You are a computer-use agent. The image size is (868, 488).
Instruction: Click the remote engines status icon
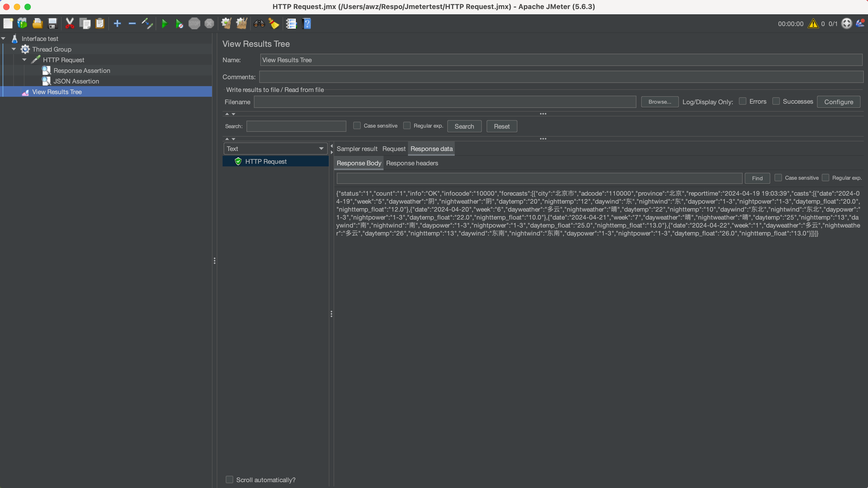coord(846,24)
